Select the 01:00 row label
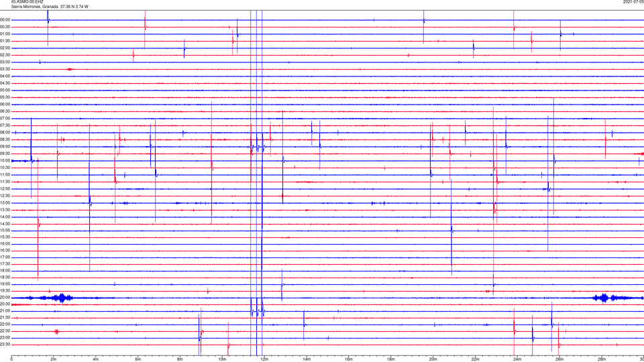The image size is (644, 362). point(5,34)
